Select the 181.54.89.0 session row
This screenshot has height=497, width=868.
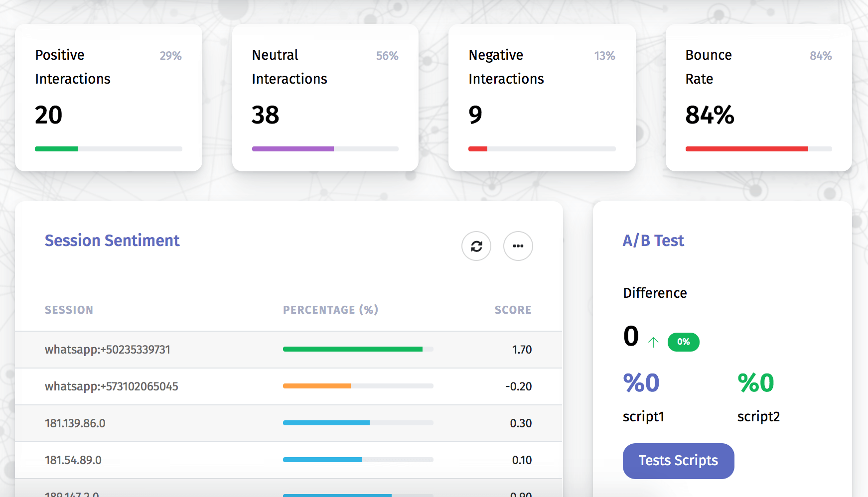pos(289,460)
